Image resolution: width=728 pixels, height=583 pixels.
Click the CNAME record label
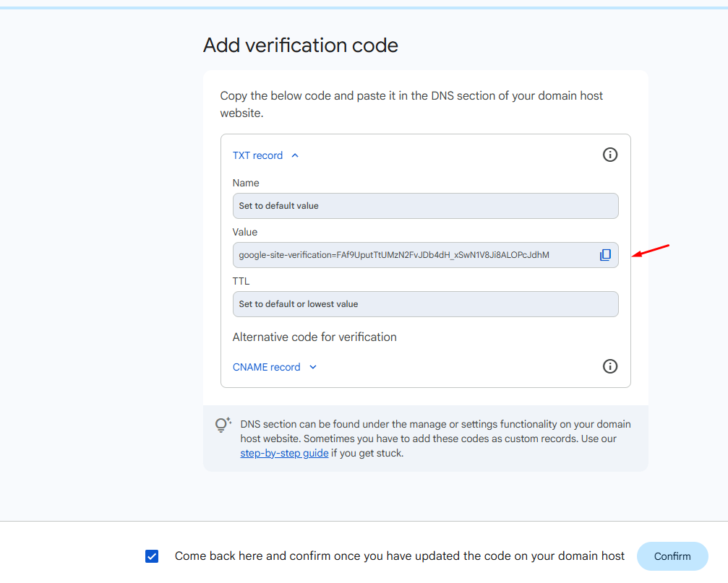pos(267,367)
